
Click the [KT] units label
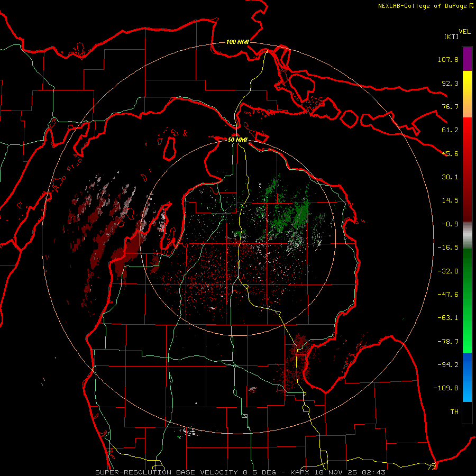tap(452, 36)
